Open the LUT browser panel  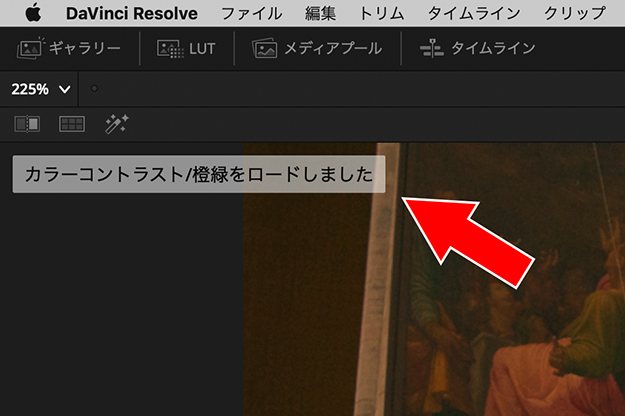(x=187, y=48)
